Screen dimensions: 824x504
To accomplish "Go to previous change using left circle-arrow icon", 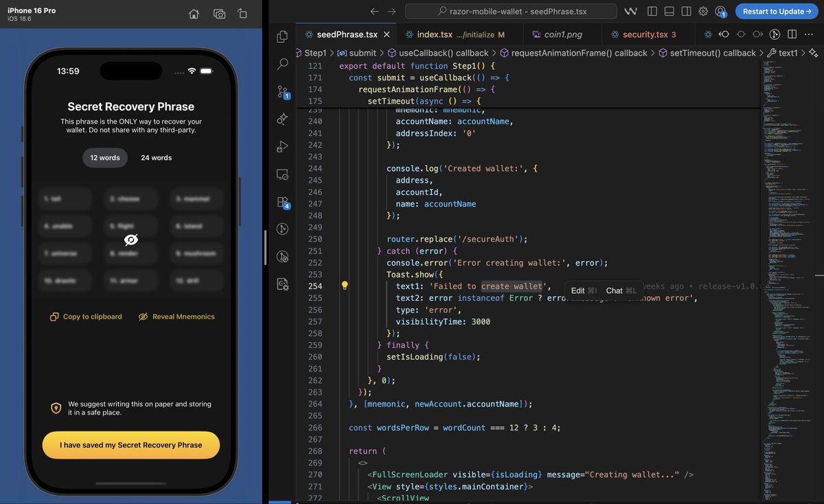I will coord(724,34).
